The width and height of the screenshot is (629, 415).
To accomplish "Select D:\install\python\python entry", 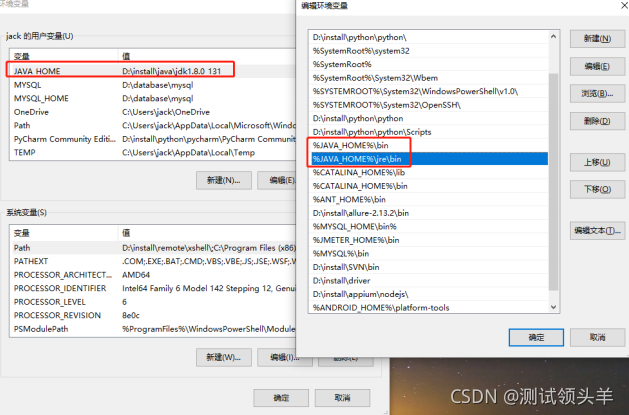I will click(x=430, y=118).
